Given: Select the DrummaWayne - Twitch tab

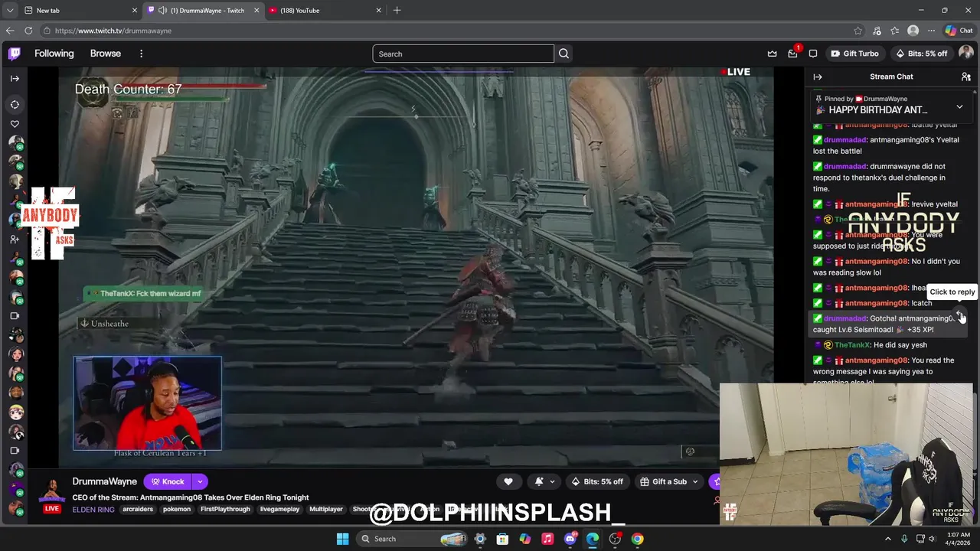Looking at the screenshot, I should pos(203,10).
